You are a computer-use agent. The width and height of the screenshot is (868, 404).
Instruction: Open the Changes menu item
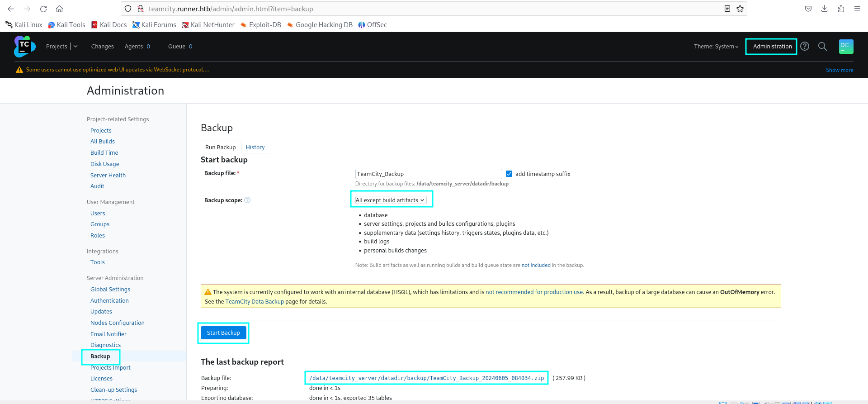click(102, 47)
